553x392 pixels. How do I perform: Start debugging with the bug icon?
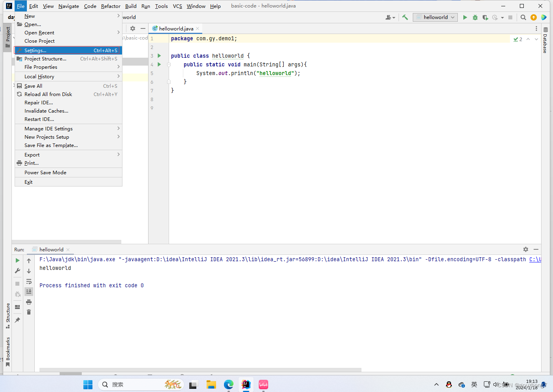(475, 17)
